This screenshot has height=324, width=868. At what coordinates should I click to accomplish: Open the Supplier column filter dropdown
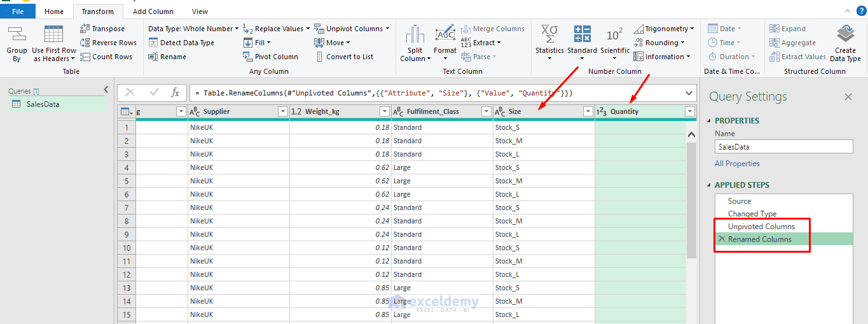point(283,111)
